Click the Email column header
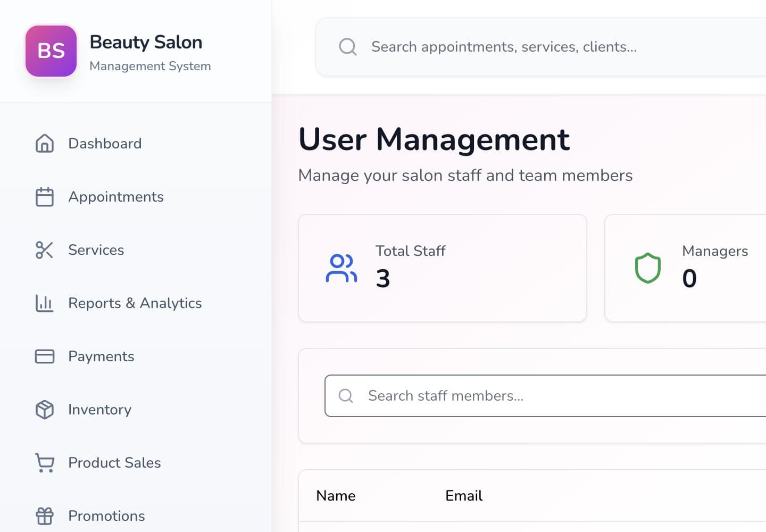Viewport: 766px width, 532px height. pos(464,496)
